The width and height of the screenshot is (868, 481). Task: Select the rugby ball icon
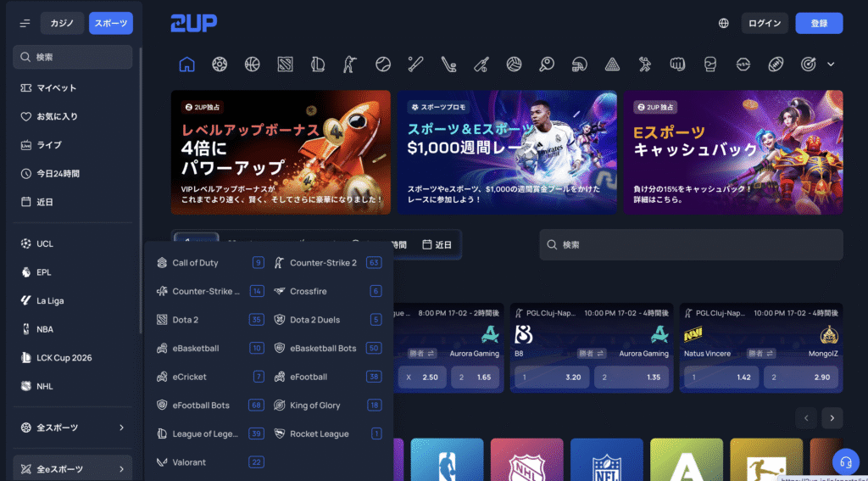(x=776, y=64)
